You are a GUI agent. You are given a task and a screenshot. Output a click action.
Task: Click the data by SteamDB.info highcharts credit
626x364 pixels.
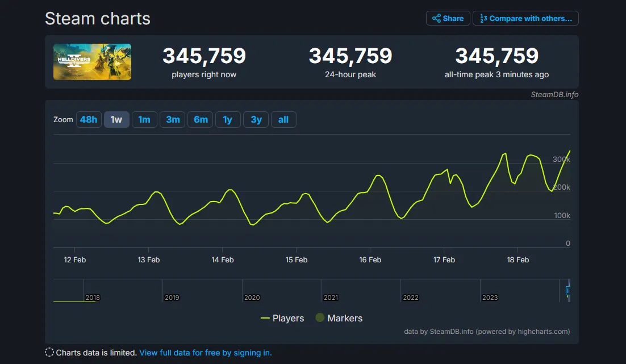click(487, 332)
